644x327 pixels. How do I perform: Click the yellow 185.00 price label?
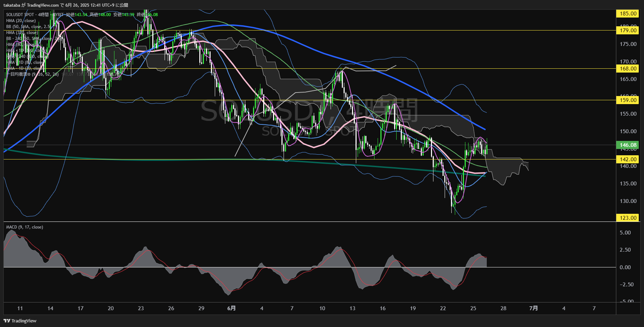[x=628, y=14]
